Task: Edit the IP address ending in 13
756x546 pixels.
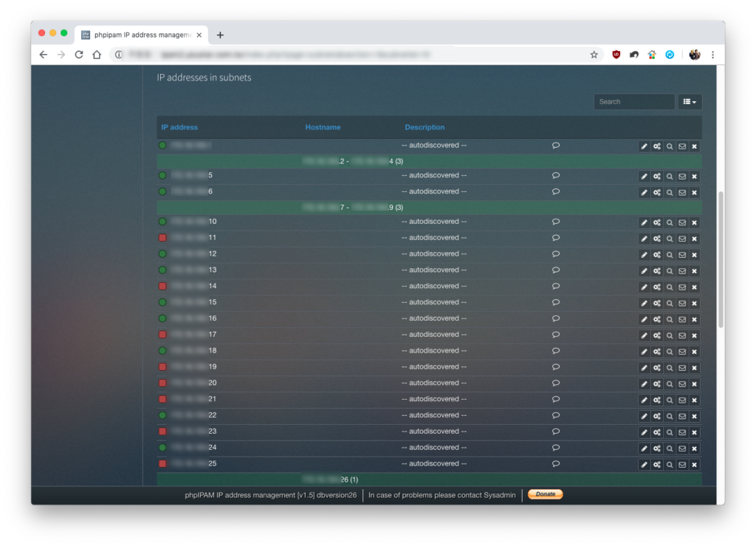Action: [644, 271]
